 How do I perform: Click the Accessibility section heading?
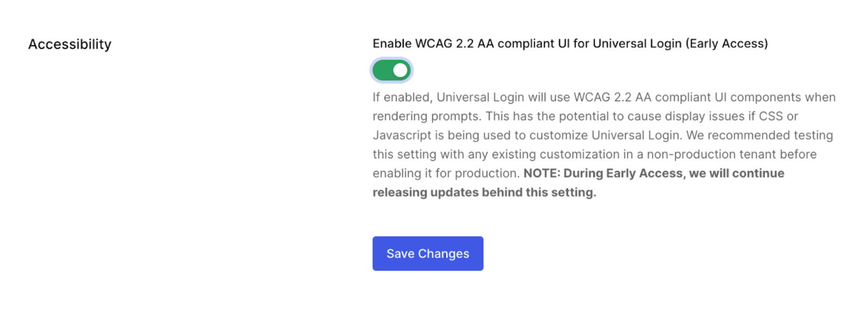(70, 44)
